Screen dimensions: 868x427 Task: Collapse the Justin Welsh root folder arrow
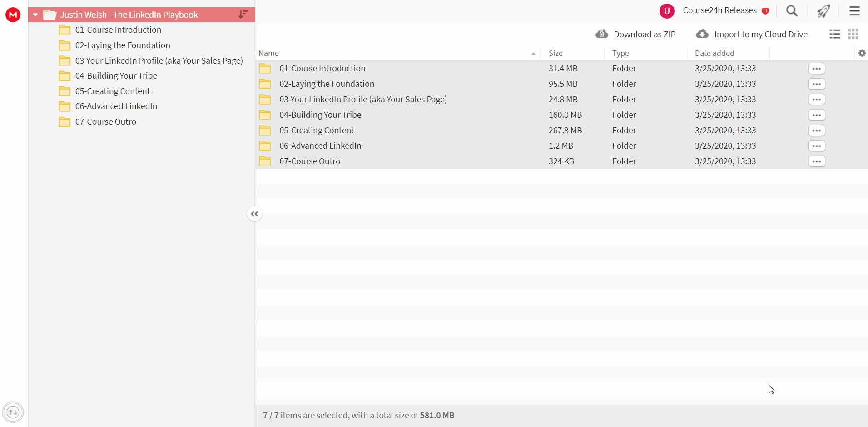click(x=35, y=15)
